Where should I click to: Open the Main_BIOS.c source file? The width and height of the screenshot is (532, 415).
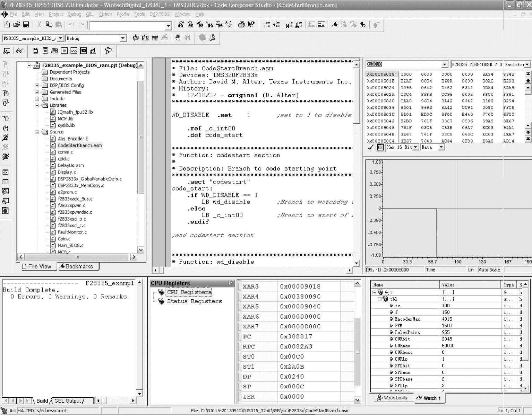70,245
